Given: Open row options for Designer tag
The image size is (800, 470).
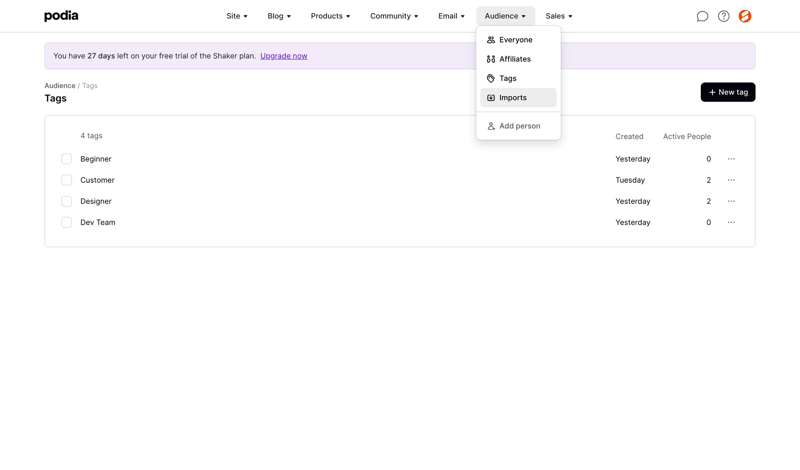Looking at the screenshot, I should pyautogui.click(x=731, y=201).
